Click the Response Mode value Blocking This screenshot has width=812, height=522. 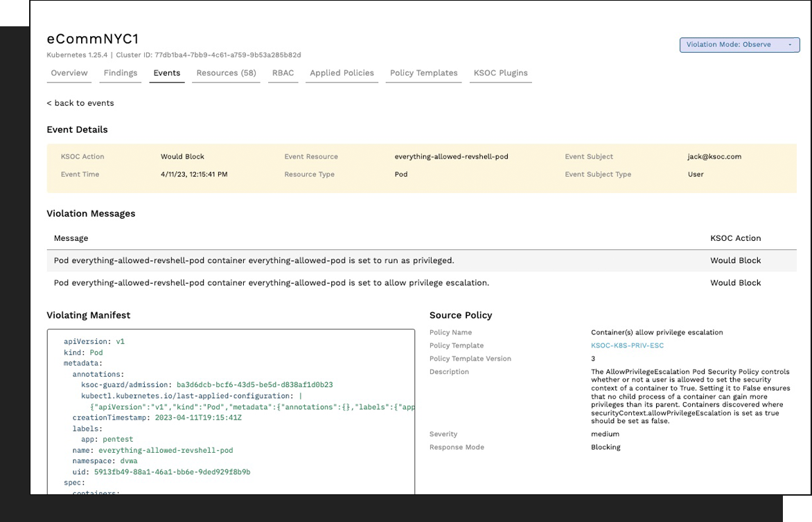[606, 447]
